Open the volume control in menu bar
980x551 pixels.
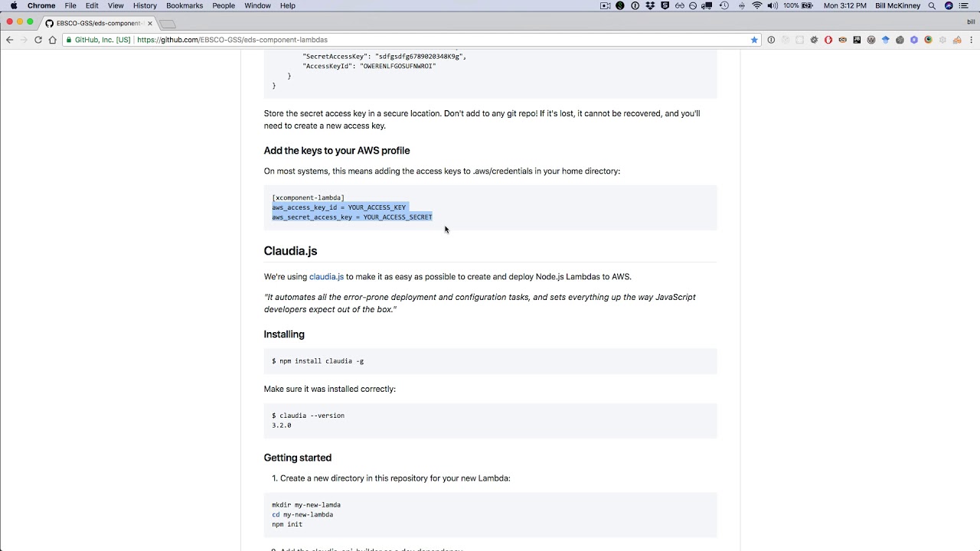pos(773,5)
